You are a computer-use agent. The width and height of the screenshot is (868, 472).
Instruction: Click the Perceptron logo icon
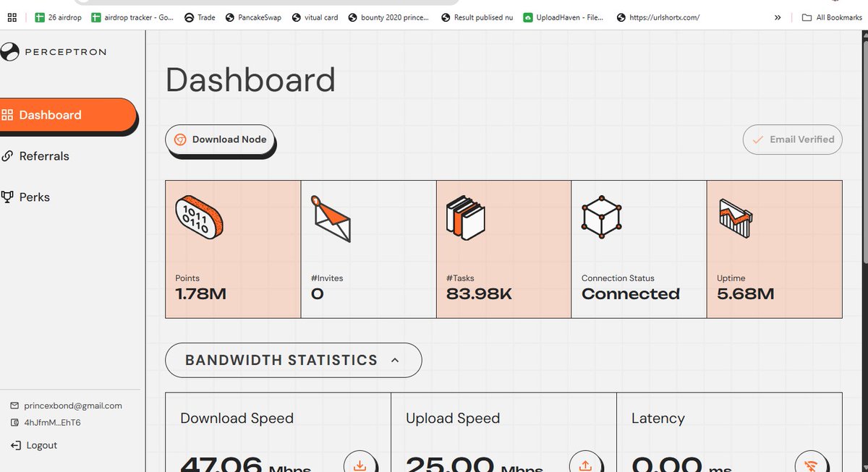(10, 52)
